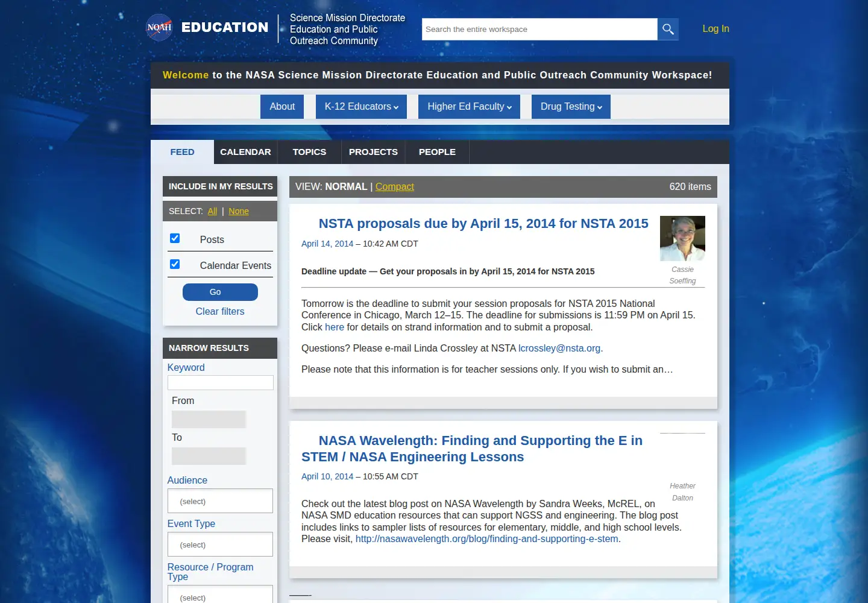Switch to the Calendar tab
The height and width of the screenshot is (603, 868).
pyautogui.click(x=245, y=152)
